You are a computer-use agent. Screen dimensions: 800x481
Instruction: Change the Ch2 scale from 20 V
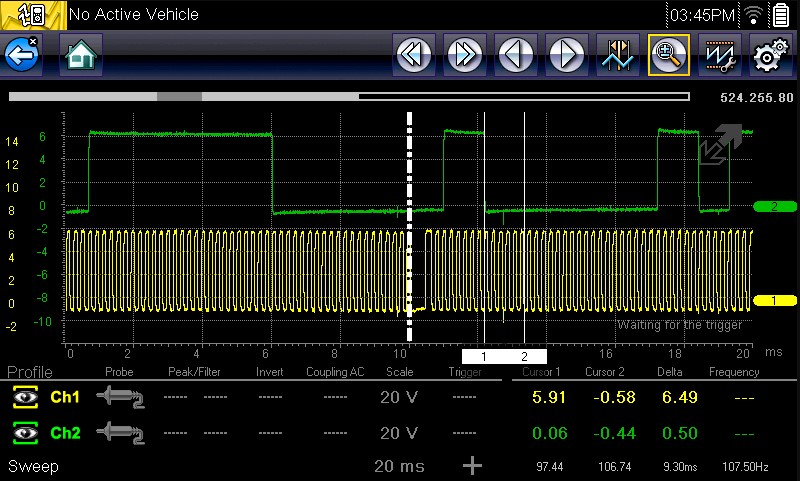398,434
